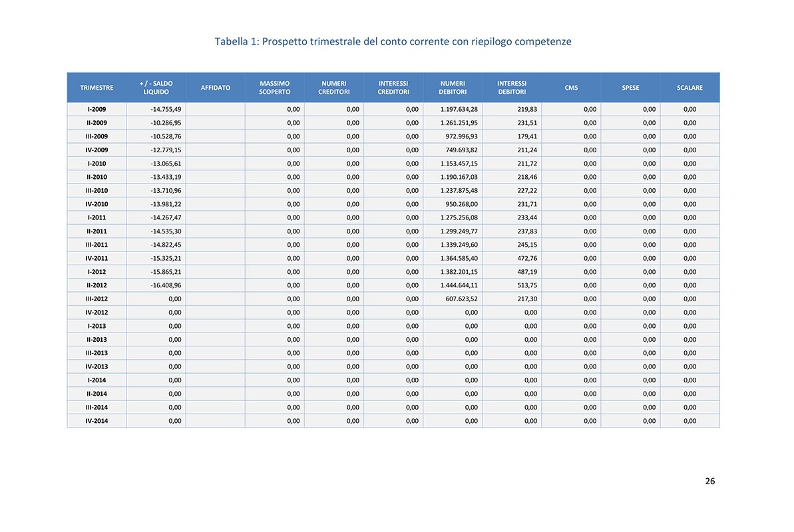Viewport: 794px width, 532px height.
Task: Select the NUMERI CREDITORI header
Action: (333, 88)
